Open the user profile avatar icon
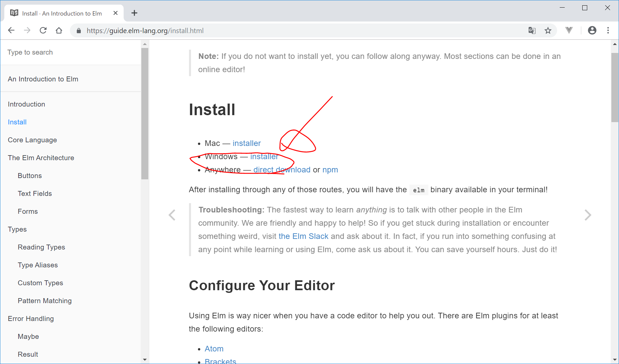Image resolution: width=619 pixels, height=364 pixels. tap(592, 30)
